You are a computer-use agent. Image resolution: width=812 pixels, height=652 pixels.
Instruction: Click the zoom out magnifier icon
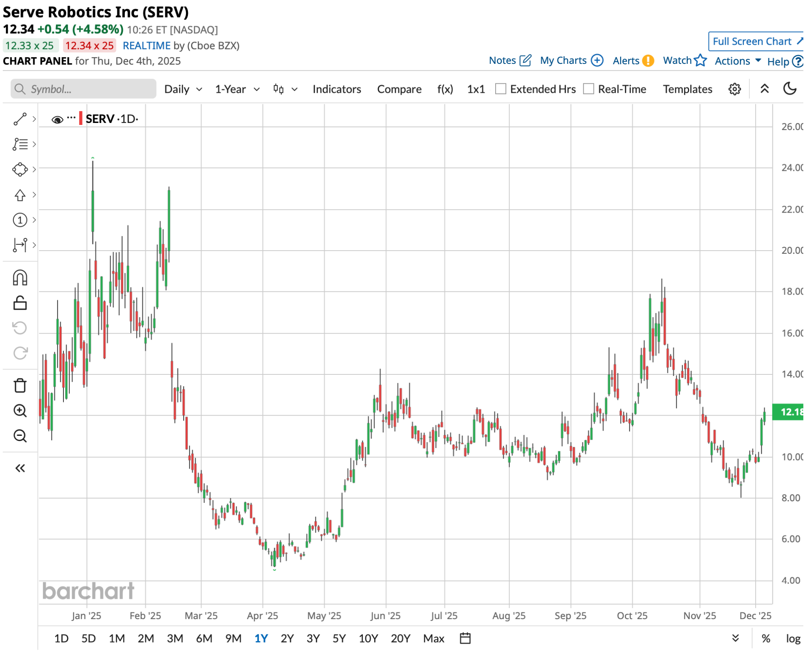click(20, 436)
